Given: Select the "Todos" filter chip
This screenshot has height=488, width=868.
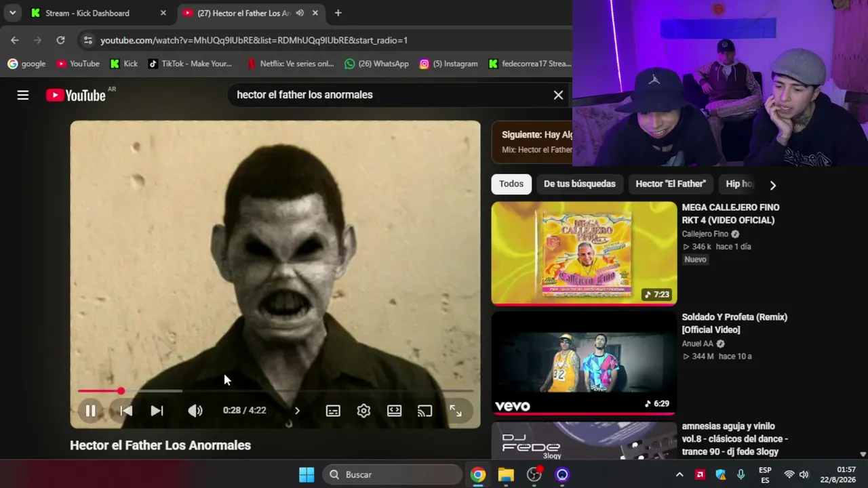Looking at the screenshot, I should 511,184.
